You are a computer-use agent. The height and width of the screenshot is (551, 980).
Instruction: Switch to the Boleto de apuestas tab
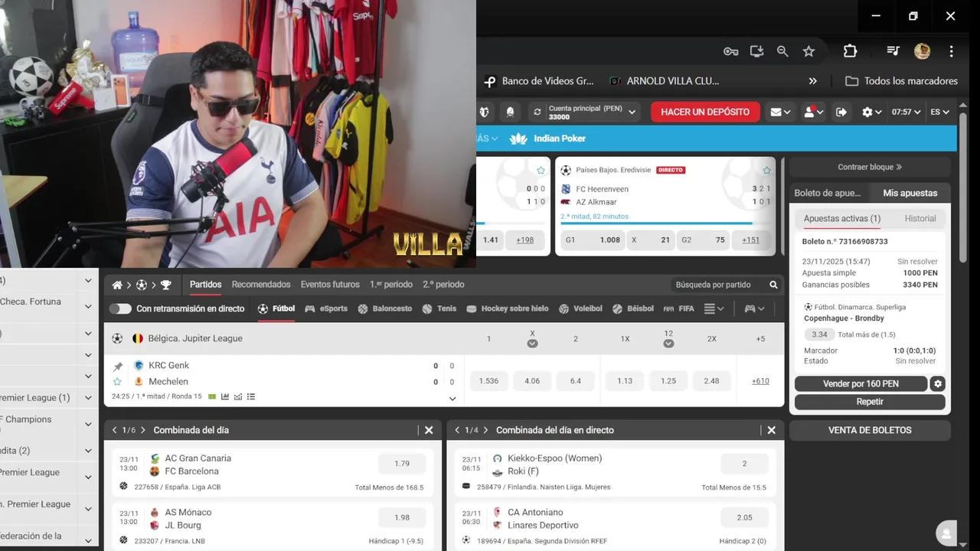click(827, 194)
